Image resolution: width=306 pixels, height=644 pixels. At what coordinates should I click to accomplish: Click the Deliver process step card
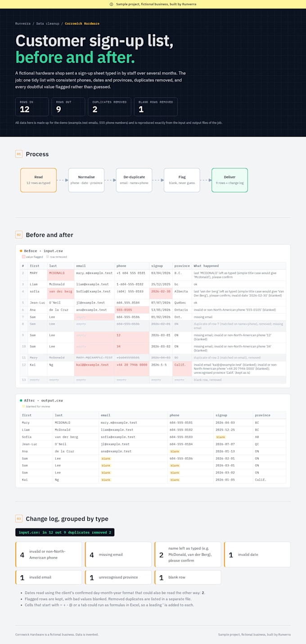[229, 180]
